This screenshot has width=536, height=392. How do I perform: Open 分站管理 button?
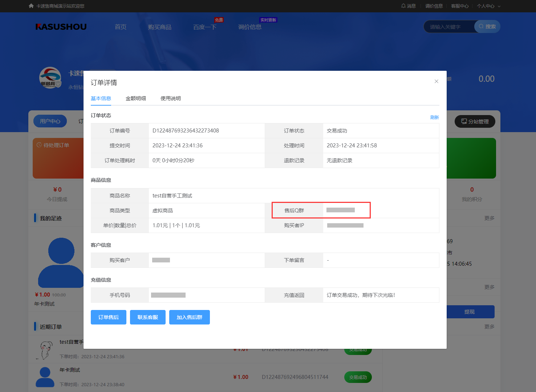tap(475, 121)
